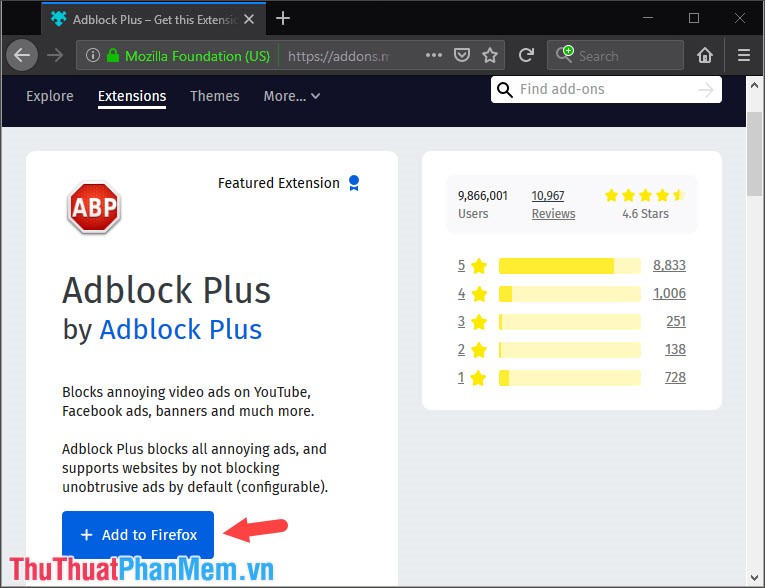Open the Explore section
765x588 pixels.
[x=50, y=96]
